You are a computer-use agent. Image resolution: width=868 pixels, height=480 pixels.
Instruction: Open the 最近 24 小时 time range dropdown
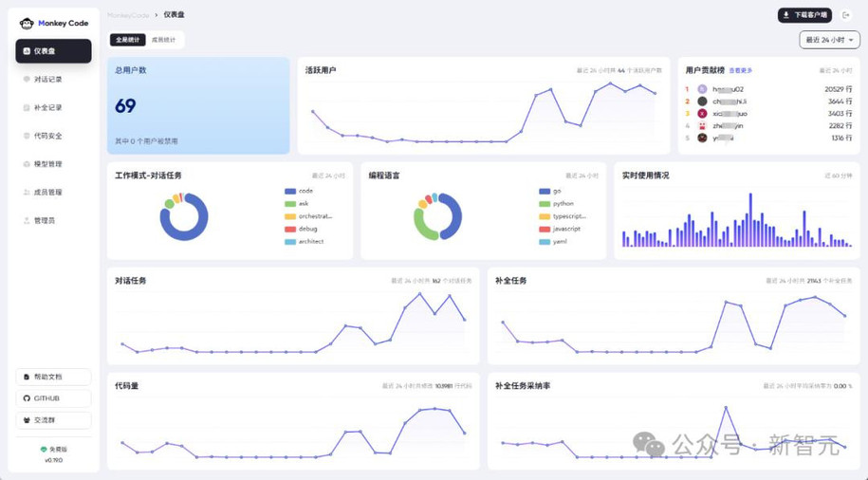click(829, 40)
